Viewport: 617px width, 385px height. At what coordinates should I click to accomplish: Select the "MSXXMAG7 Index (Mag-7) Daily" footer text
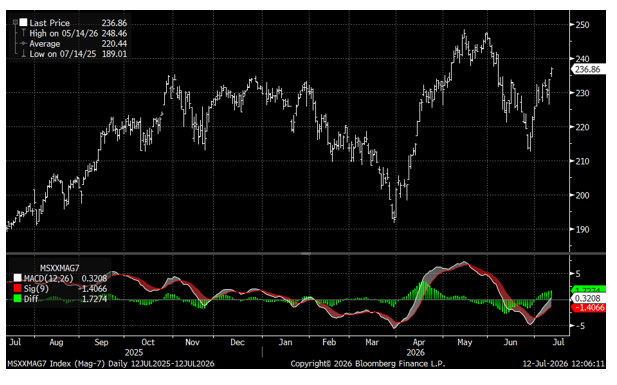(x=67, y=364)
